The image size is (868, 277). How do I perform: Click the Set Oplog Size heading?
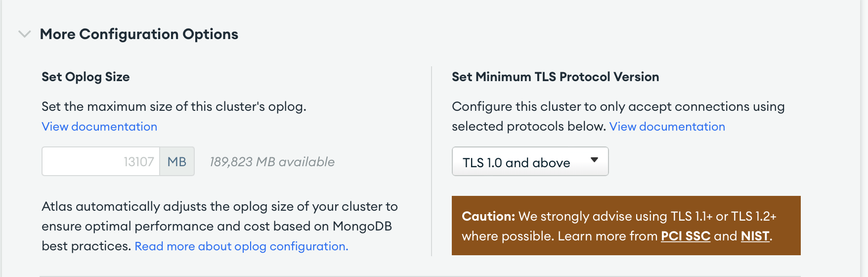(x=86, y=77)
